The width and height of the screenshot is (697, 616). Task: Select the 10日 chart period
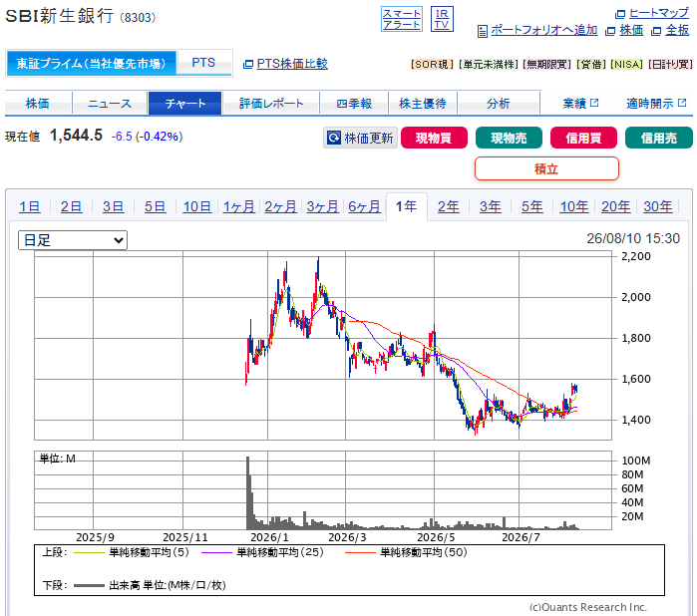[x=196, y=206]
